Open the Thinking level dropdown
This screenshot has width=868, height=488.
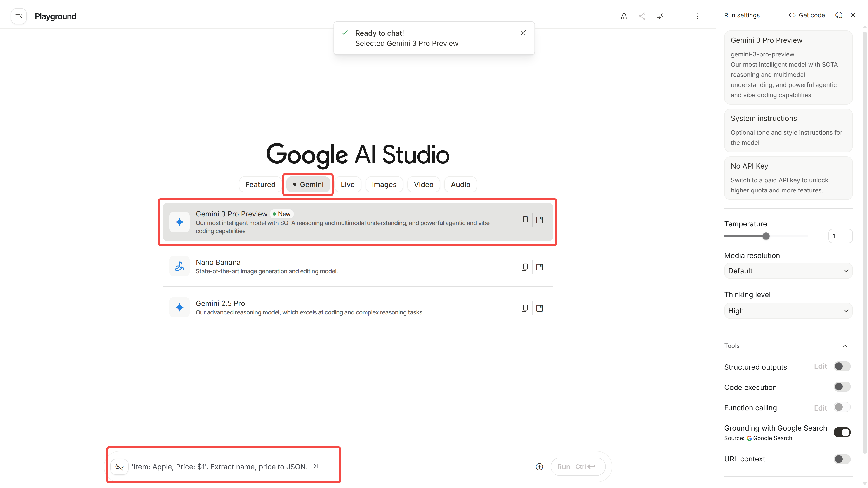click(788, 310)
